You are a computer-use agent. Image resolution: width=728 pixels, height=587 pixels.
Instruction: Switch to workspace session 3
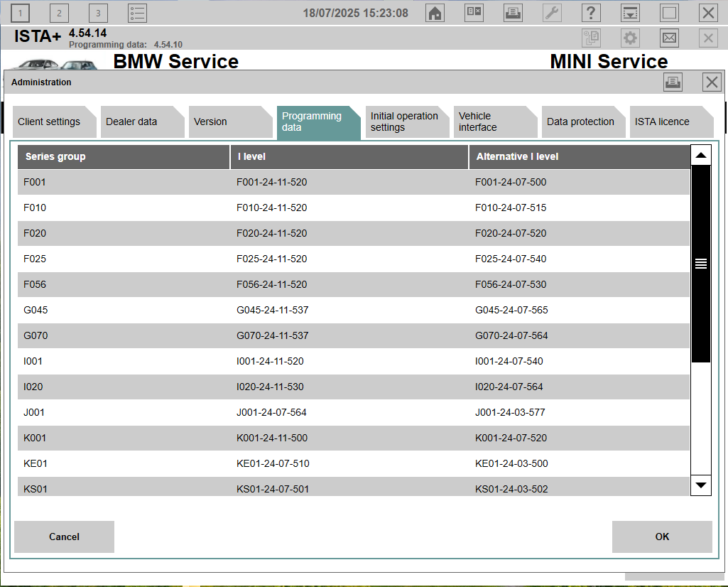click(97, 12)
